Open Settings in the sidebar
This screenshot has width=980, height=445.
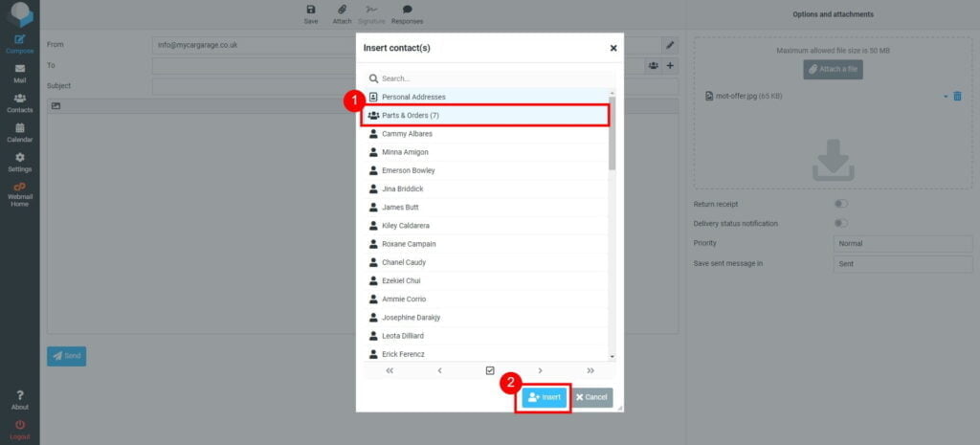point(19,163)
